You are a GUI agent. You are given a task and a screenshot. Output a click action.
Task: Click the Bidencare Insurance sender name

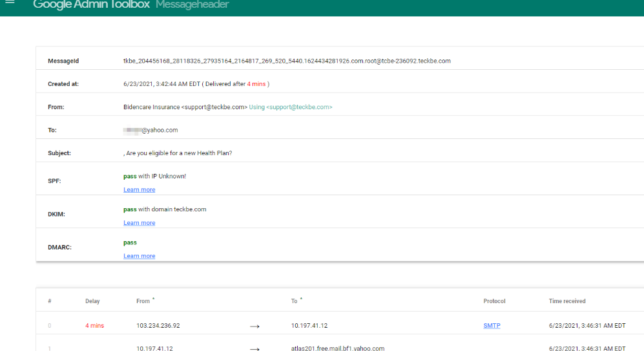coord(152,107)
